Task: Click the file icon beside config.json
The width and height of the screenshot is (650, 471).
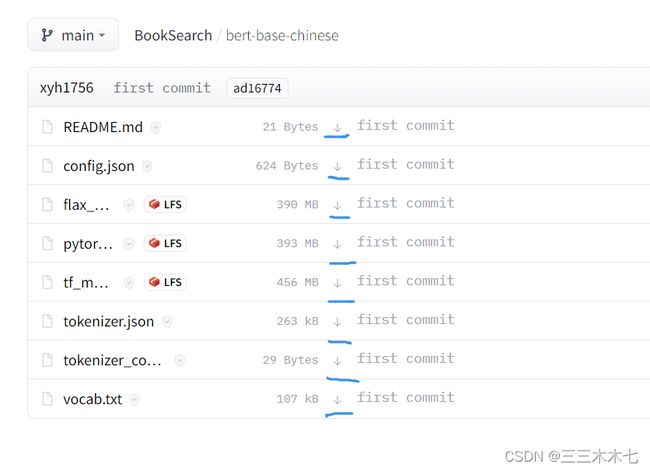Action: [47, 166]
